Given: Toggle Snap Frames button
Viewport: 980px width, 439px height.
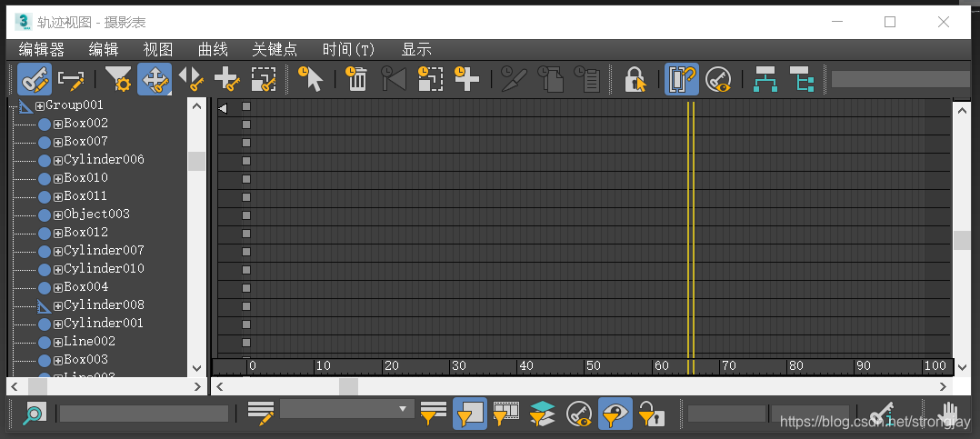Looking at the screenshot, I should pyautogui.click(x=681, y=79).
